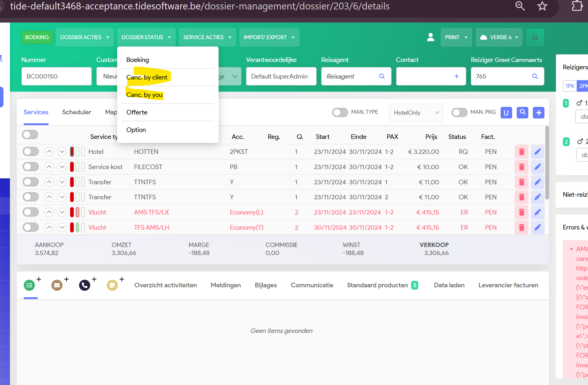Click the blue search icon in services toolbar
The image size is (588, 385).
(522, 112)
